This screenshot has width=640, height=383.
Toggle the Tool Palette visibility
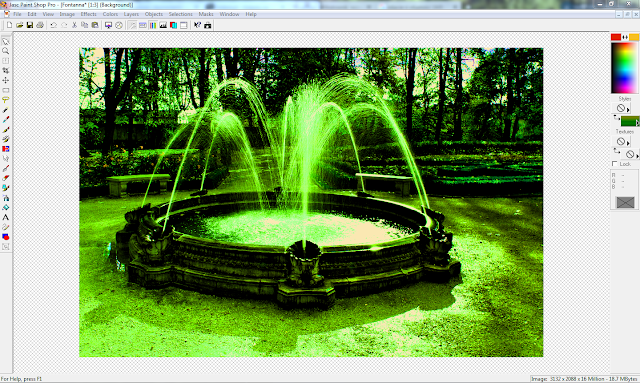(132, 25)
